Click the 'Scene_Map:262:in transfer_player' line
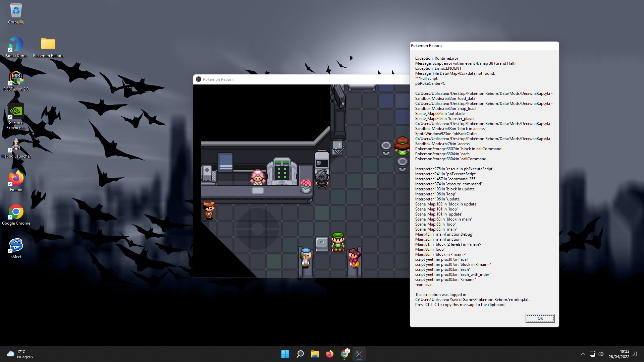This screenshot has width=644, height=362. [445, 119]
